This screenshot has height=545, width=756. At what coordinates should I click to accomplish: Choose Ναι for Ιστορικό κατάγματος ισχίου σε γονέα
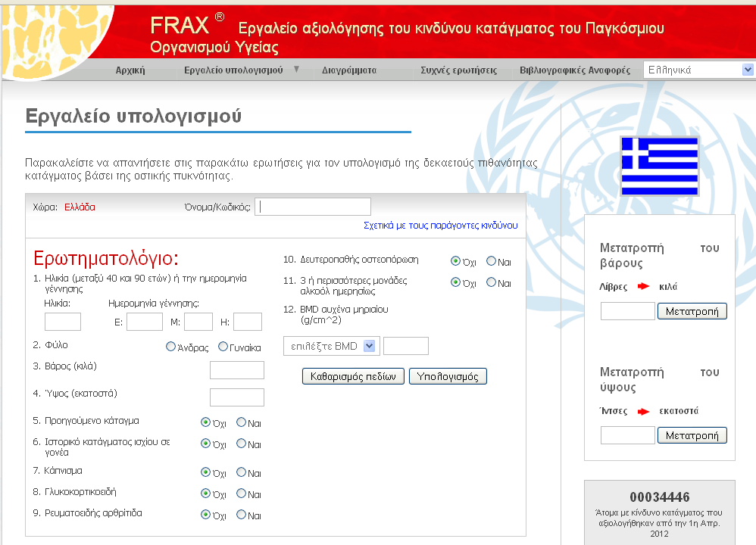(x=241, y=444)
